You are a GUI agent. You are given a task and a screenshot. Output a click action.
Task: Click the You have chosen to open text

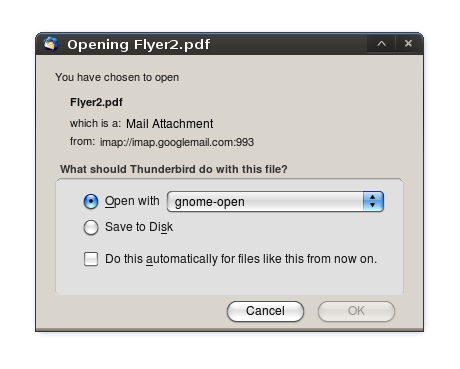117,77
